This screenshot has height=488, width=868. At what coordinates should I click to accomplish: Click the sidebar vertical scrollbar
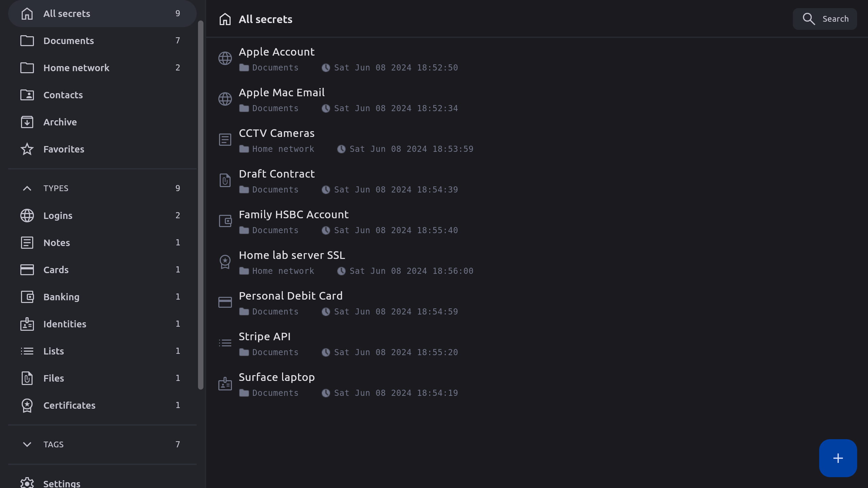[201, 203]
